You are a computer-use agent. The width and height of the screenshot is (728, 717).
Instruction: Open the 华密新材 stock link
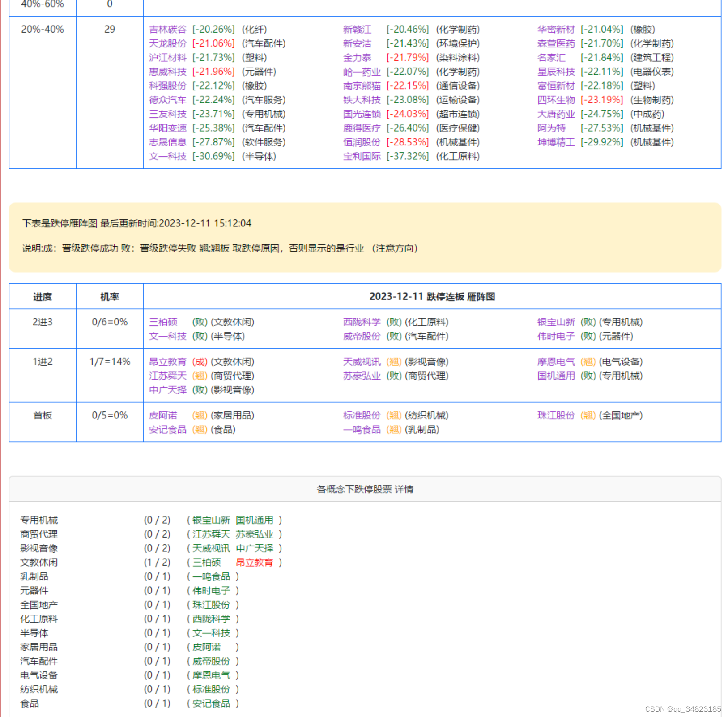[x=556, y=30]
